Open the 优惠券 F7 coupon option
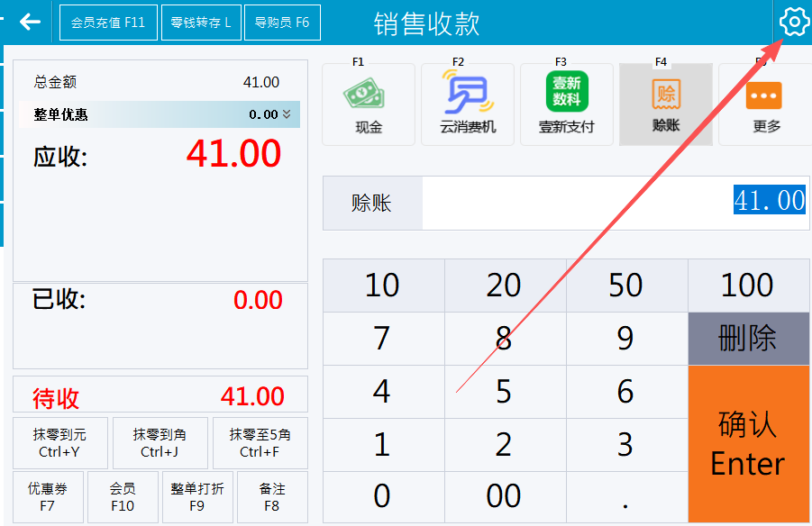 [x=47, y=497]
